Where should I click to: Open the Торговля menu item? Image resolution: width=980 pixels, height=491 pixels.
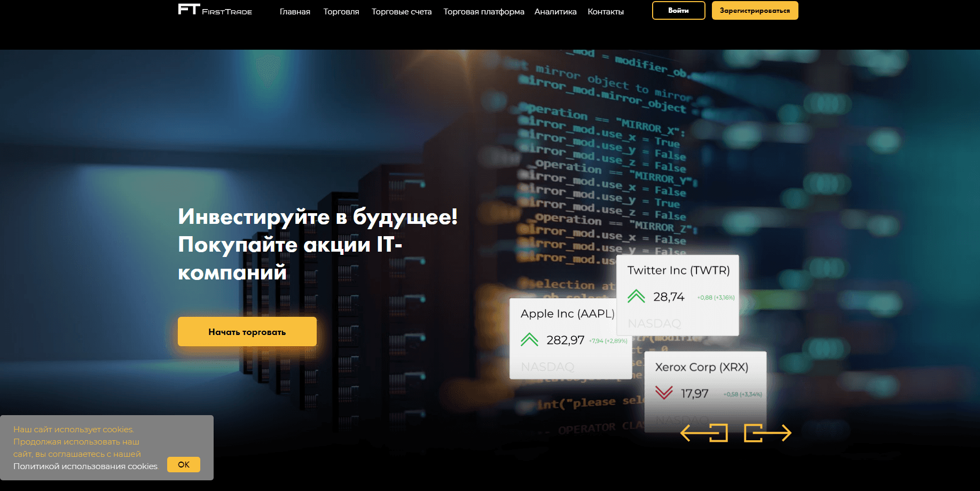[x=341, y=11]
